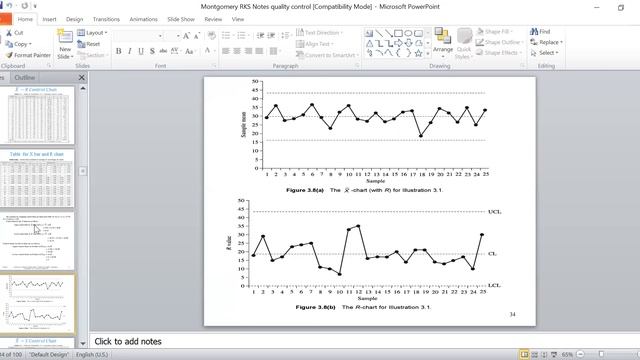640x360 pixels.
Task: Toggle Underline formatting
Action: click(141, 51)
